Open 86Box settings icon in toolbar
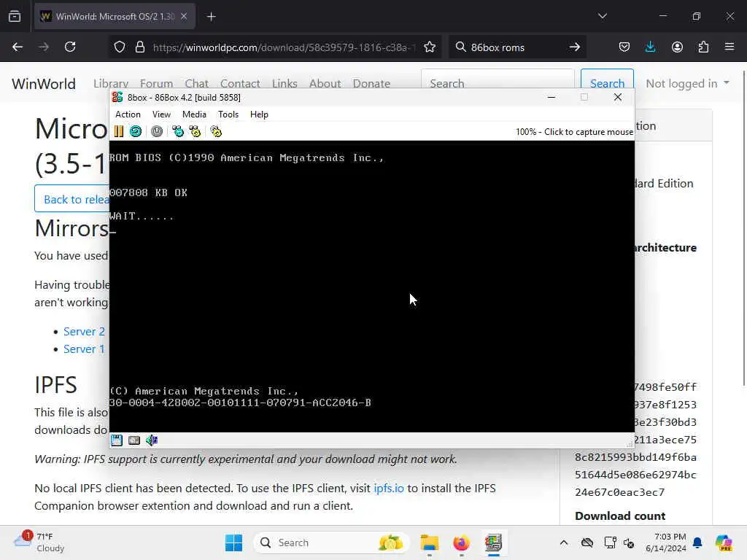This screenshot has width=747, height=560. pos(216,131)
